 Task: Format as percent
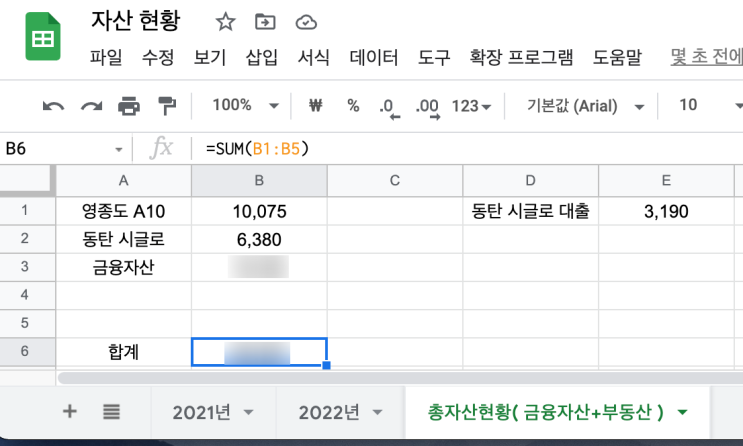click(x=353, y=105)
